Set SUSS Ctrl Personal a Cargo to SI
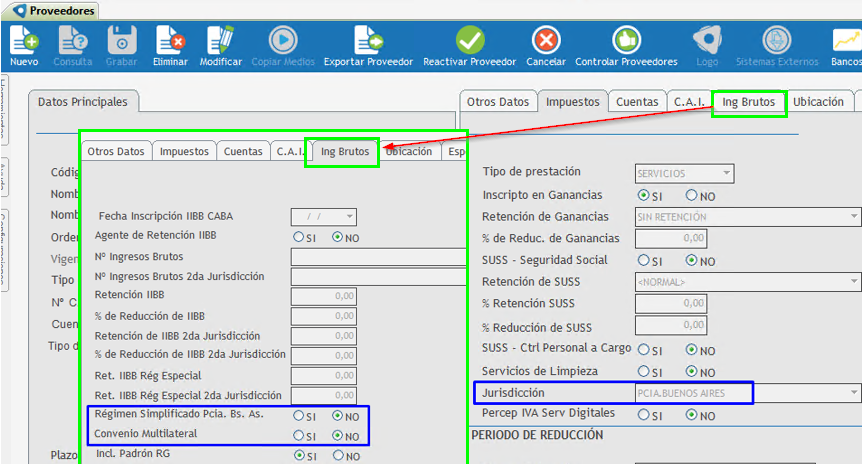 [643, 350]
